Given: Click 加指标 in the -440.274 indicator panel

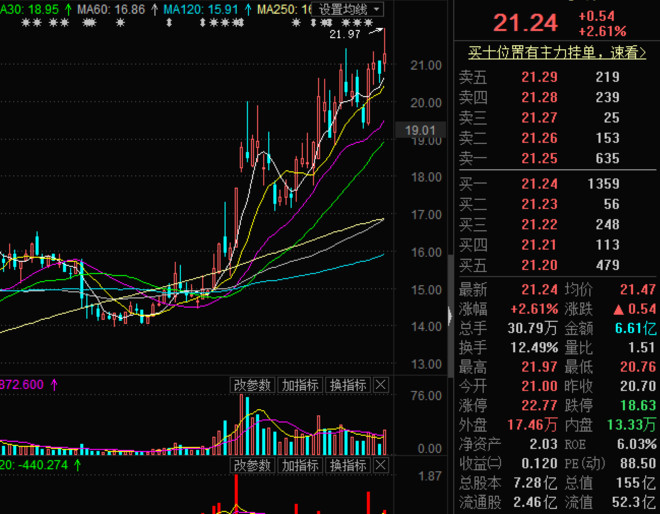Looking at the screenshot, I should tap(300, 465).
